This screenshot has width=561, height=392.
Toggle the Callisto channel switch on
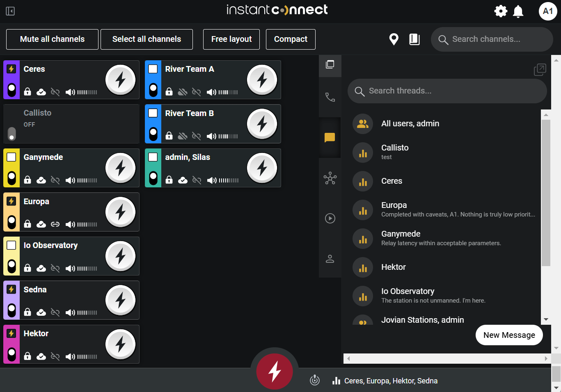[12, 134]
